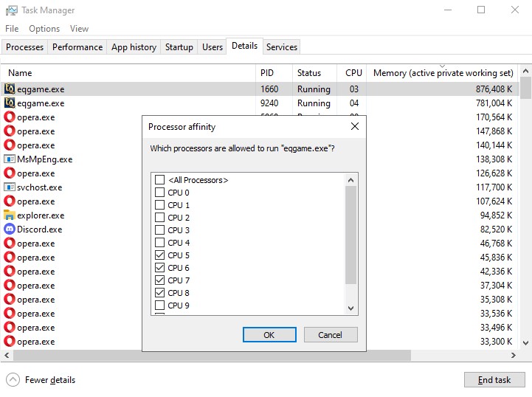Open the Options menu
The image size is (532, 397).
(x=44, y=29)
